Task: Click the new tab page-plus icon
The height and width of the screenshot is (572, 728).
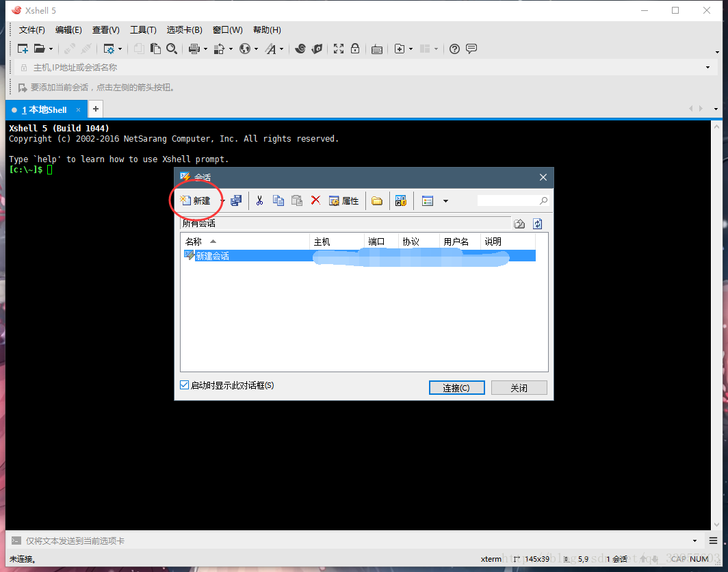Action: click(400, 49)
